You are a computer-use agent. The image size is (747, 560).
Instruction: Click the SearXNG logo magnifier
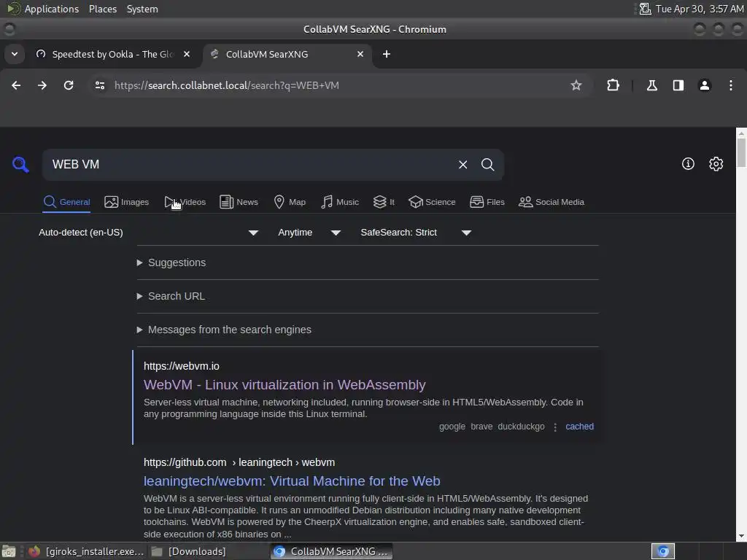[x=20, y=165]
